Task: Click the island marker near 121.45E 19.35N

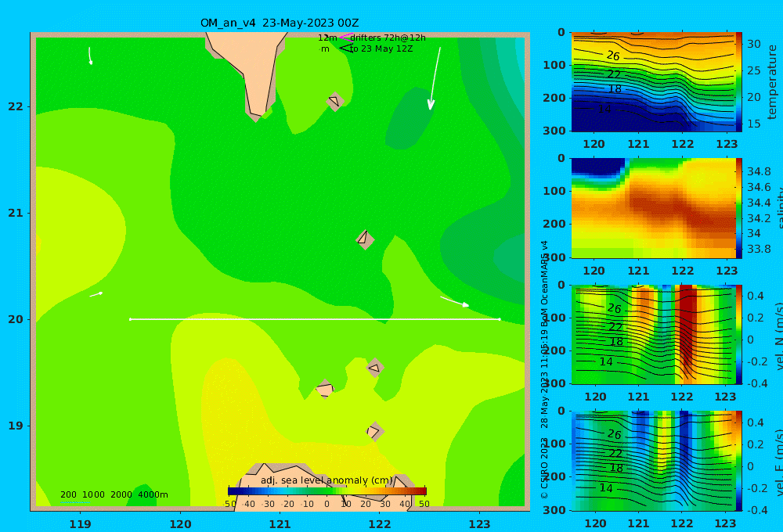Action: click(x=325, y=389)
